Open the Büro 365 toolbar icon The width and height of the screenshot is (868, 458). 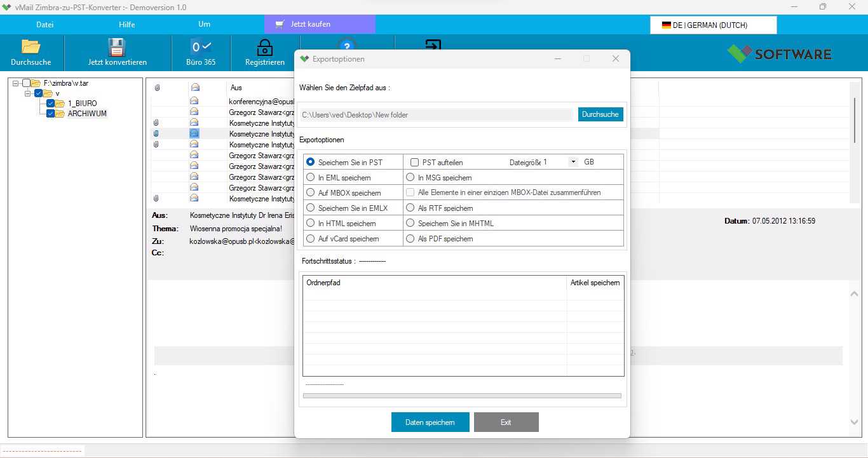(x=200, y=47)
